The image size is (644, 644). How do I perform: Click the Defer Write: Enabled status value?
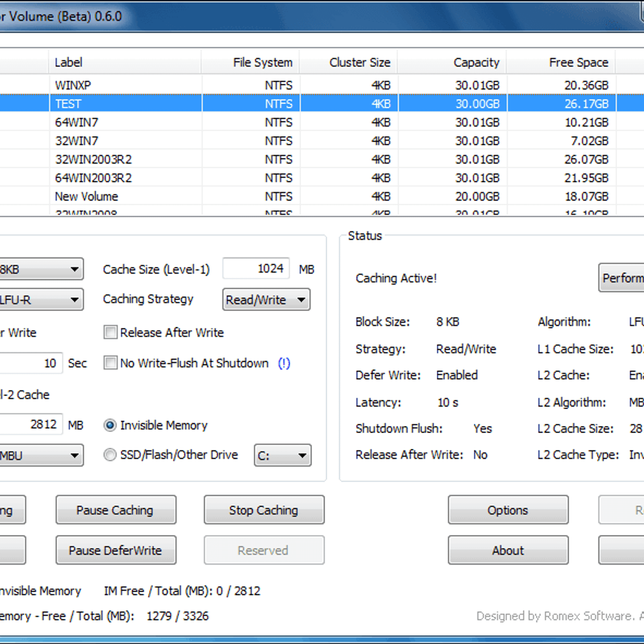click(x=457, y=375)
